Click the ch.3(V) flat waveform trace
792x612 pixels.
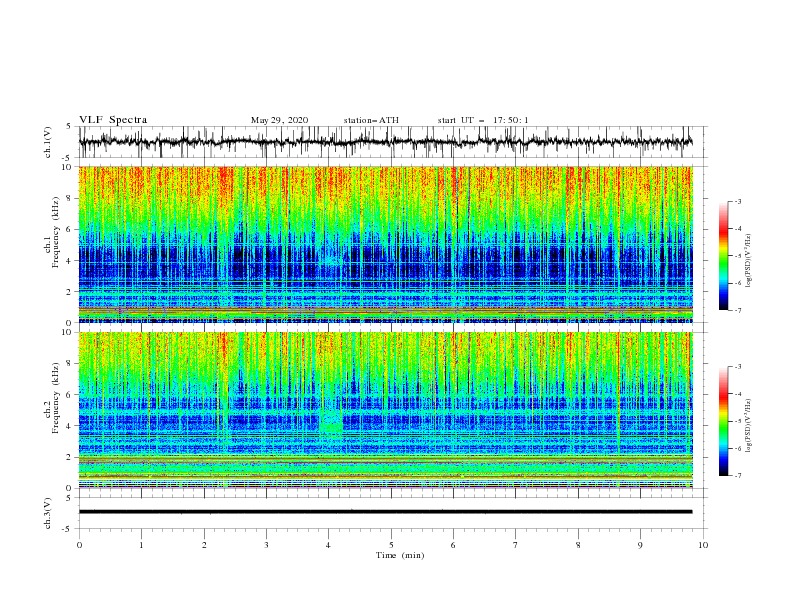tap(385, 512)
